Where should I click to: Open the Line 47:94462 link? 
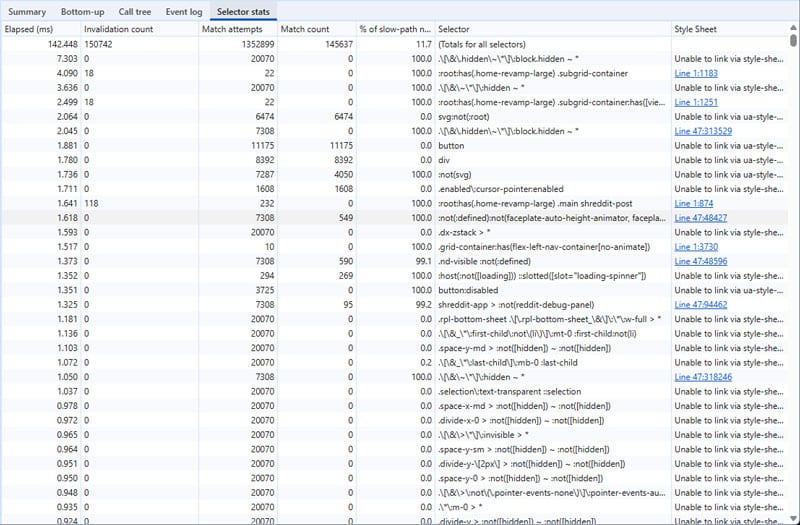click(701, 304)
